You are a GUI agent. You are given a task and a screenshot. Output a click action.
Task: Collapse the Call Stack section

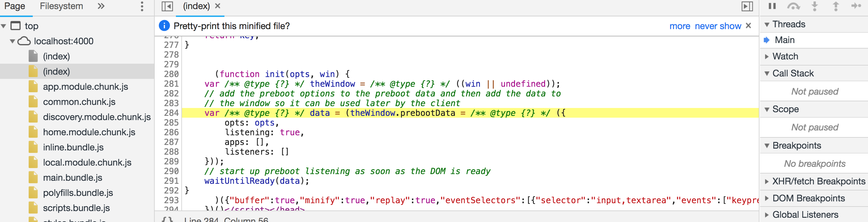coord(767,73)
